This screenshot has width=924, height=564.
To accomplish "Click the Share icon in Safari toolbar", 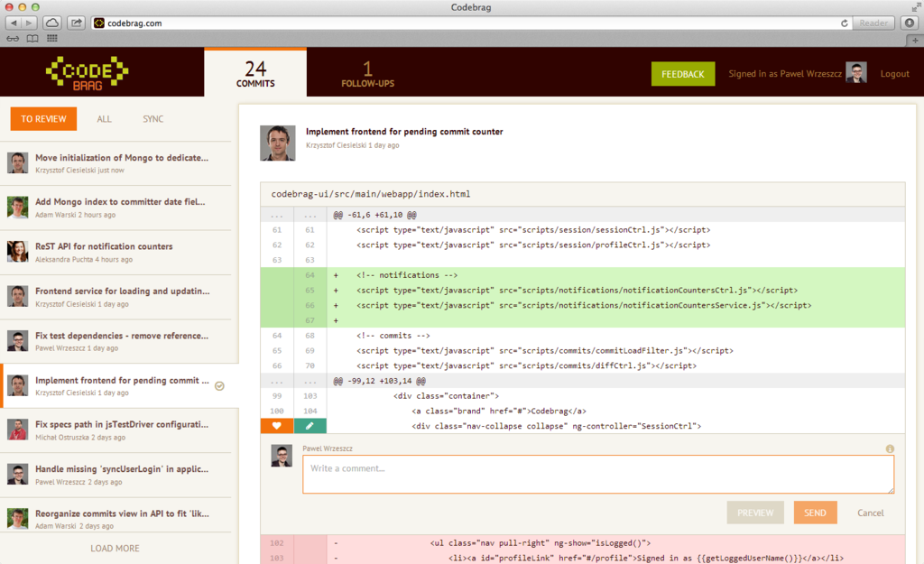I will (77, 23).
